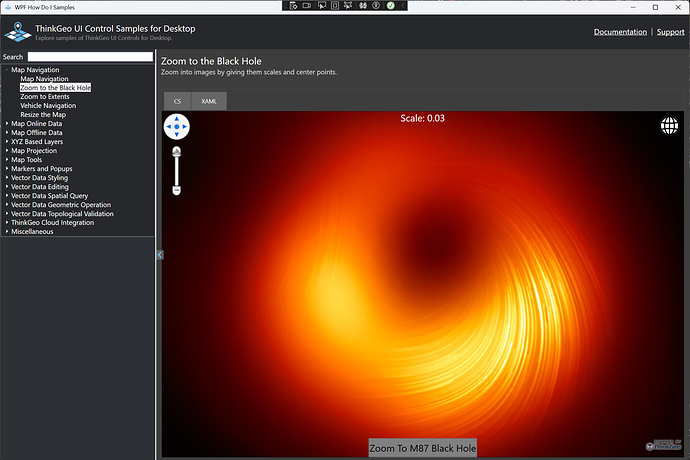This screenshot has height=460, width=690.
Task: Click into the Search input field
Action: pos(90,57)
